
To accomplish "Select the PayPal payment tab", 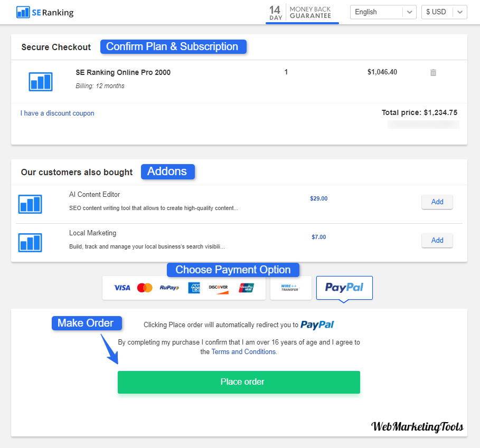I will [344, 288].
